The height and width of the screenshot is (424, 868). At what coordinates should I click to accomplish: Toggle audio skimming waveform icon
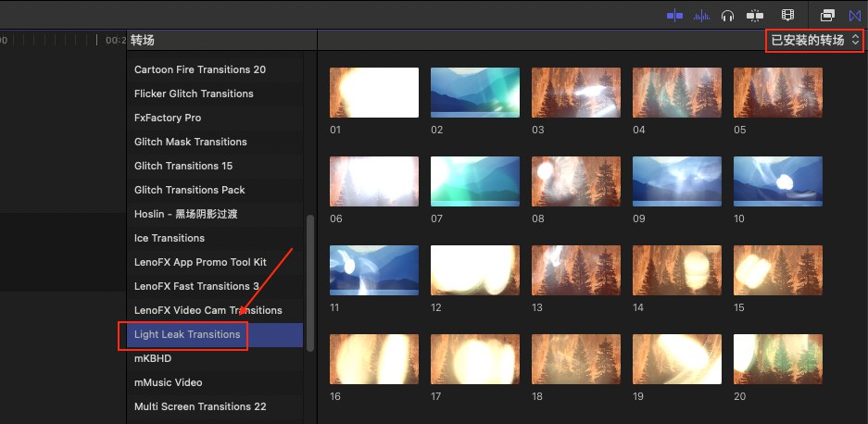(701, 16)
